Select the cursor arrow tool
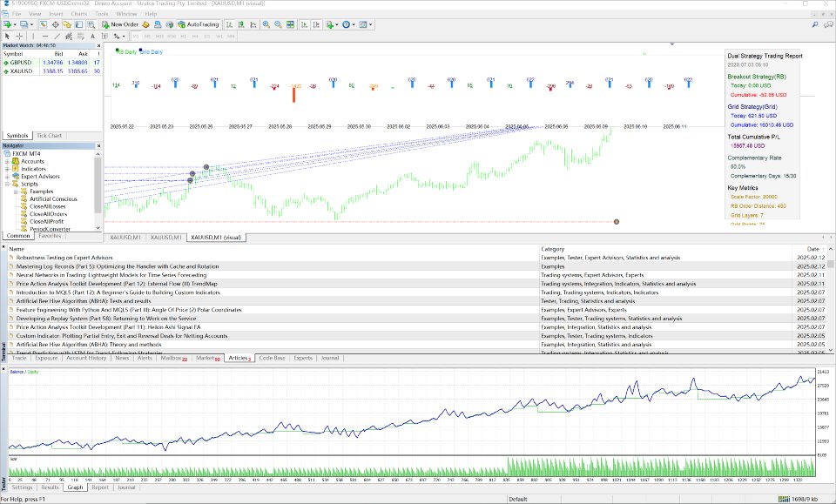 click(8, 37)
